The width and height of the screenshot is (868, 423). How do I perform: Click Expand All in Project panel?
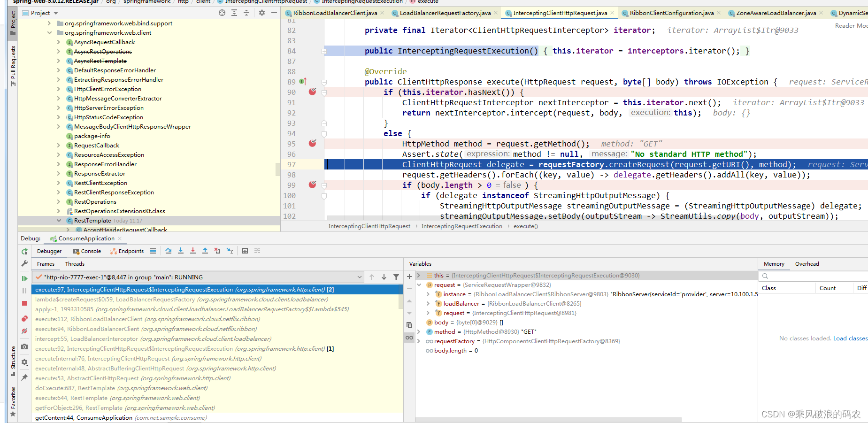coord(234,13)
